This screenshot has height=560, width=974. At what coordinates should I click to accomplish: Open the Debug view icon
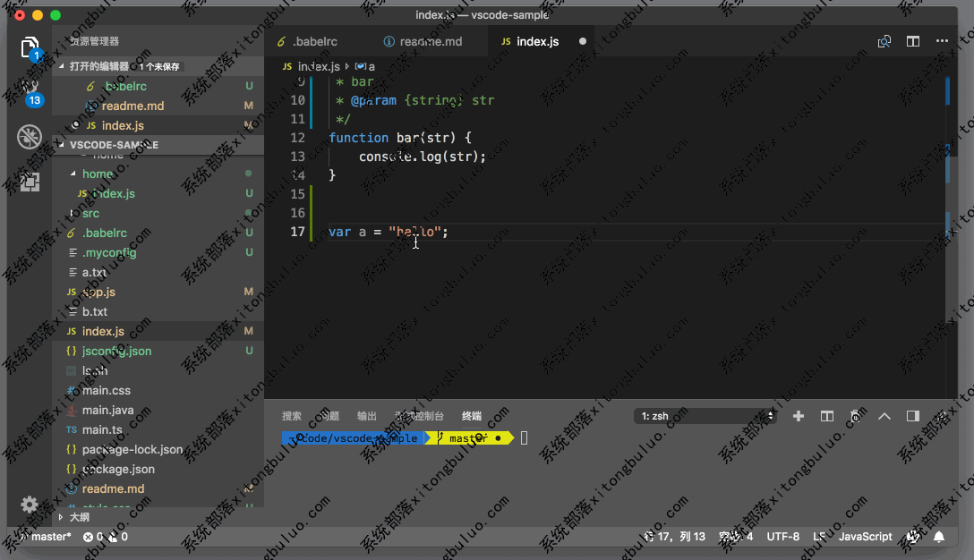click(x=30, y=137)
